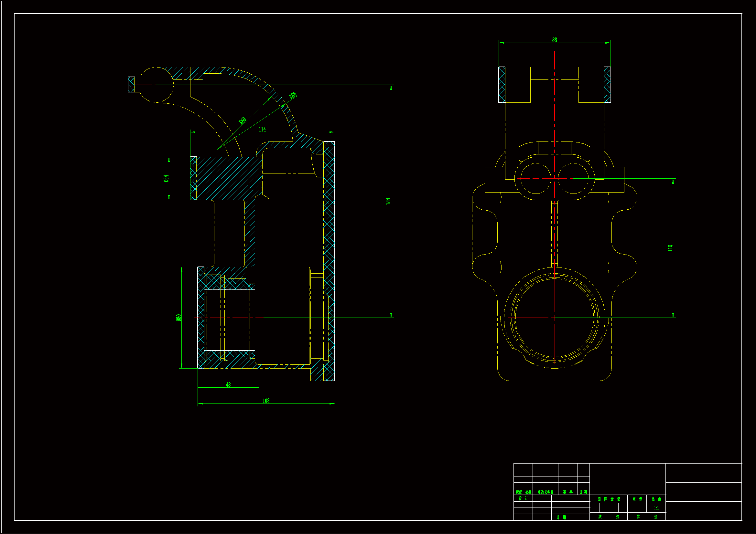Click the 设计 design cell in title block
The height and width of the screenshot is (534, 756).
tap(523, 498)
